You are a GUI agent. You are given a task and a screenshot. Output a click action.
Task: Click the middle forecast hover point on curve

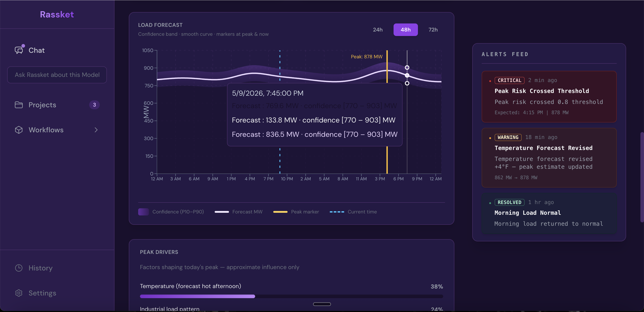point(407,75)
